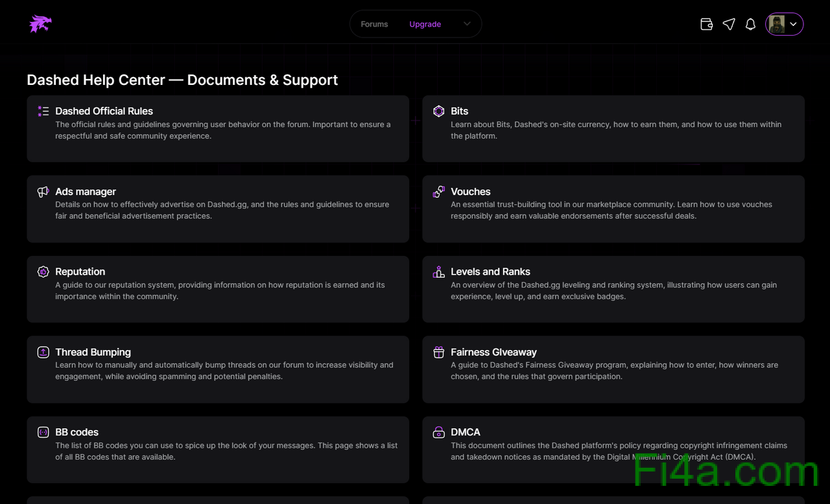The height and width of the screenshot is (504, 830).
Task: Open notifications bell icon
Action: coord(750,24)
